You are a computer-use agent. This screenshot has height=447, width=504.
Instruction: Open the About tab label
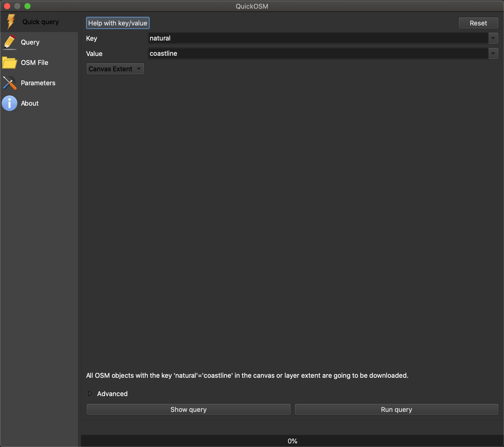tap(30, 103)
